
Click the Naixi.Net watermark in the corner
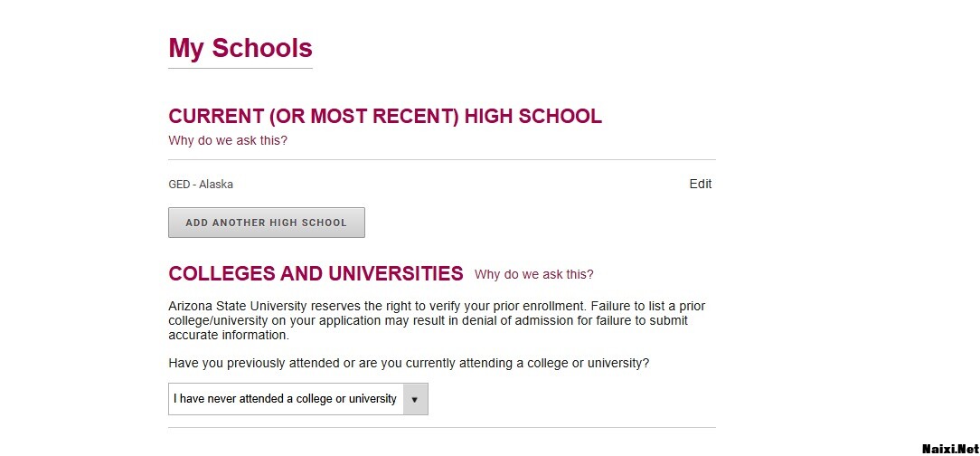[949, 448]
